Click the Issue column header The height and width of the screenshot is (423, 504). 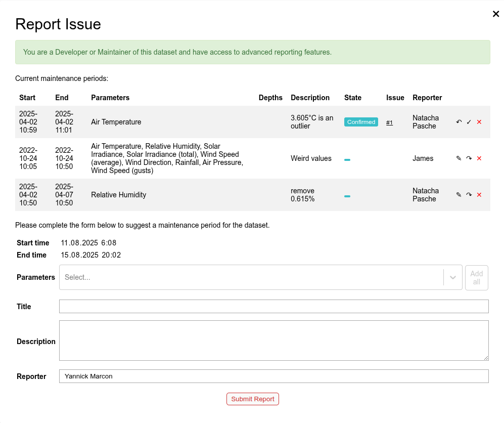tap(395, 98)
